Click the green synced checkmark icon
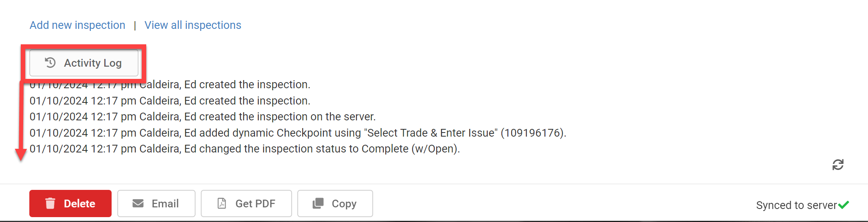 pos(844,205)
